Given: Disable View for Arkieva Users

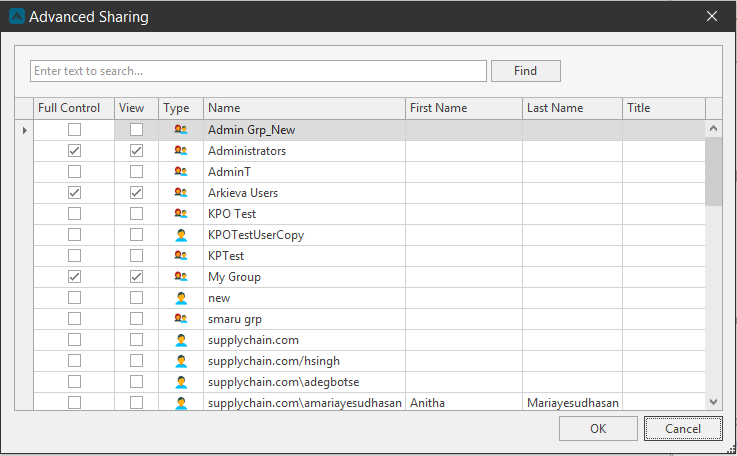Looking at the screenshot, I should tap(136, 192).
